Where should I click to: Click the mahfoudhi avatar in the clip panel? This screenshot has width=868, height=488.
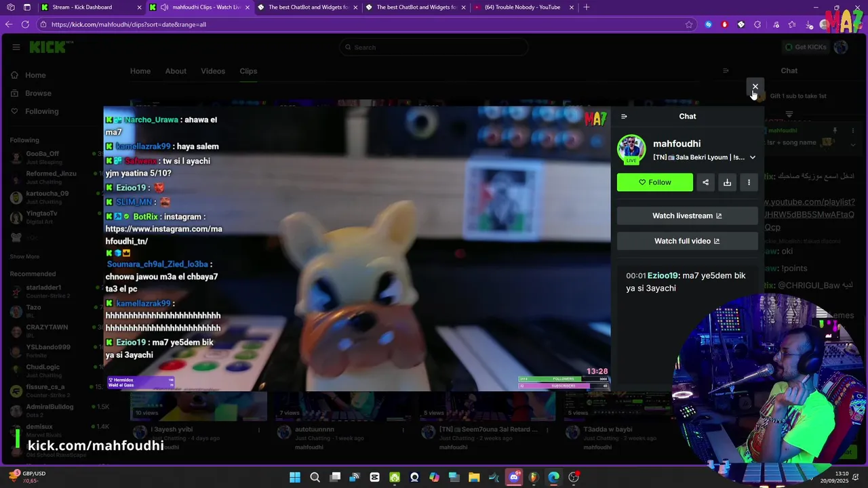click(x=631, y=149)
